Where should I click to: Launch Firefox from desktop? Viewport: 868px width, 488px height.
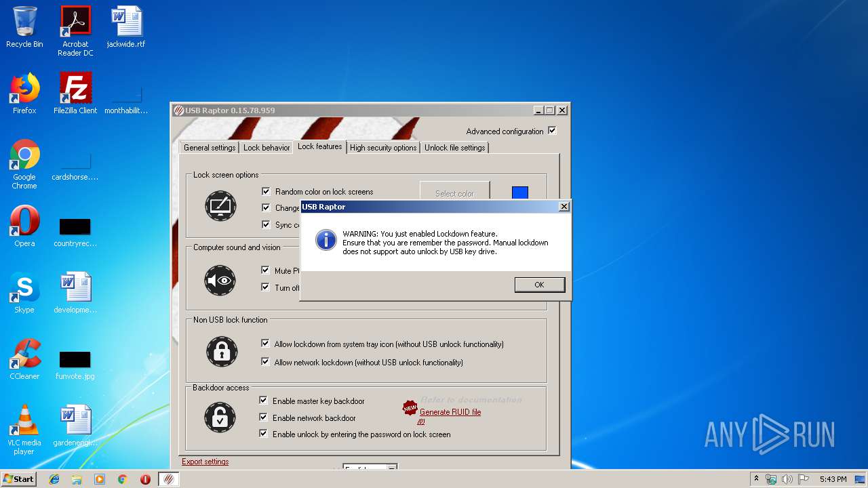[x=24, y=94]
